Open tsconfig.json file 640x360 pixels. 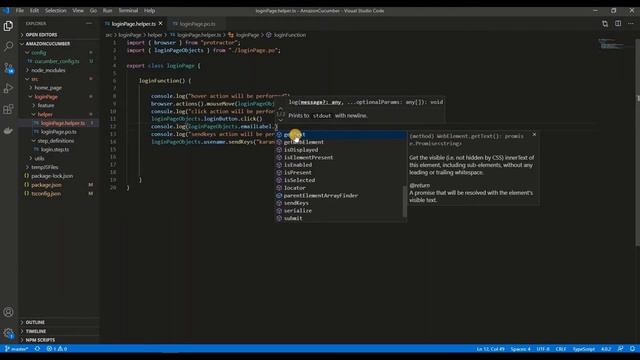(46, 194)
